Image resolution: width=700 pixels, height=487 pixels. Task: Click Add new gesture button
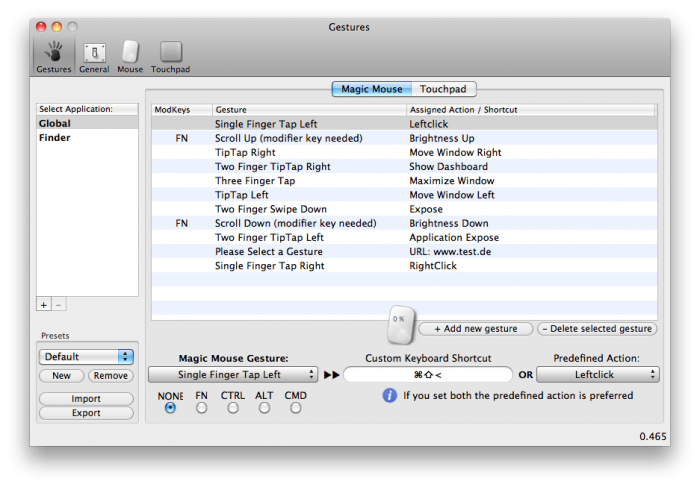(x=475, y=329)
